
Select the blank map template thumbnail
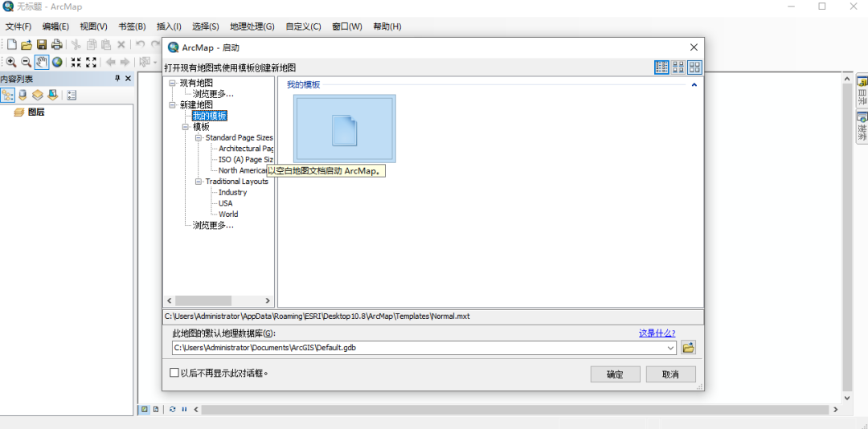click(344, 129)
